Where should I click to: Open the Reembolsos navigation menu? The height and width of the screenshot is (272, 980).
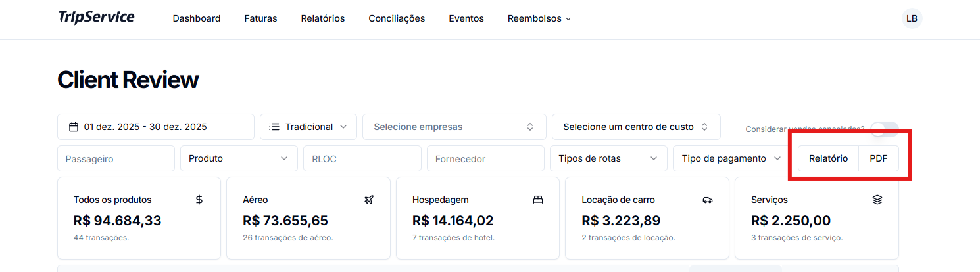[x=539, y=18]
